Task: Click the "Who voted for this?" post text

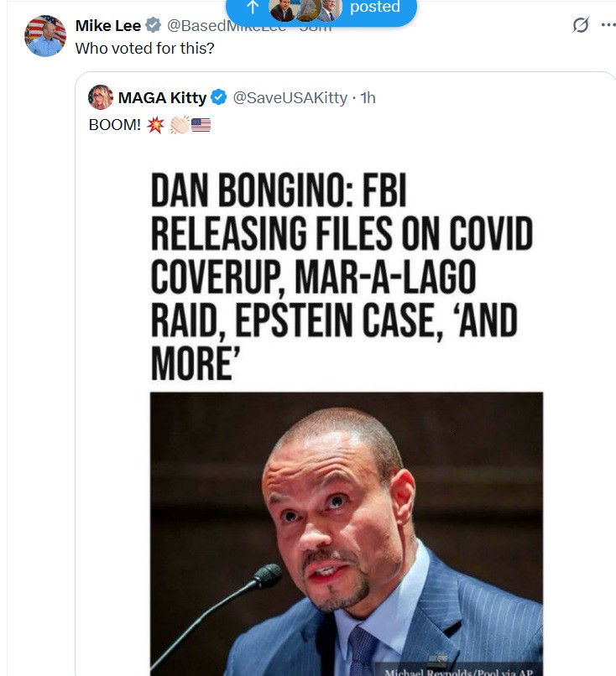Action: point(144,49)
